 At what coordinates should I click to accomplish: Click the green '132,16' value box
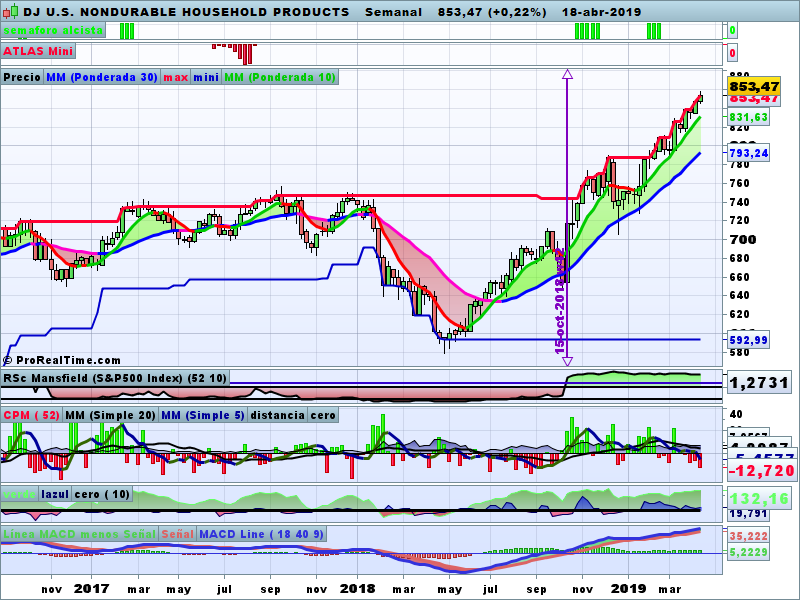(760, 498)
